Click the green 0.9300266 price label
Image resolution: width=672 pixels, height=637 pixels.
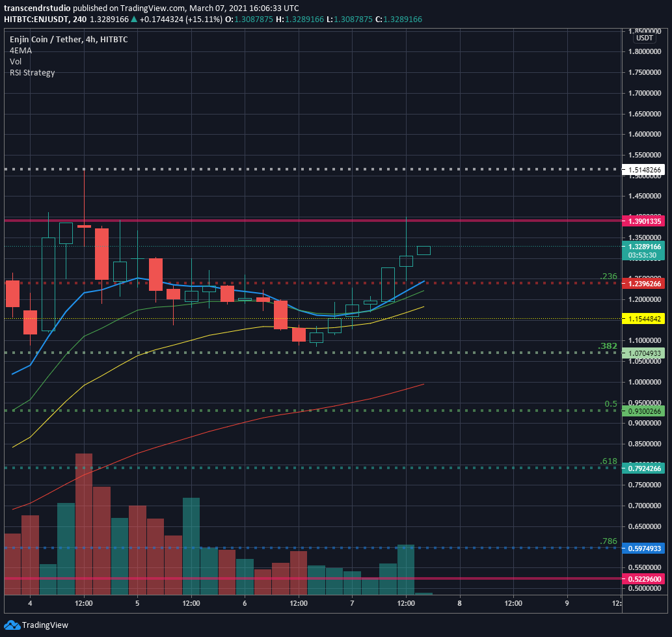click(x=643, y=411)
